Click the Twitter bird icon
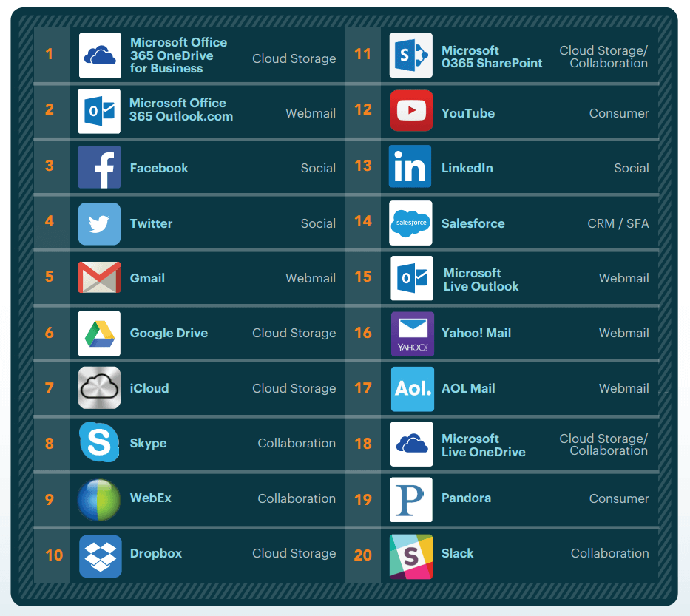This screenshot has height=616, width=690. click(x=99, y=223)
